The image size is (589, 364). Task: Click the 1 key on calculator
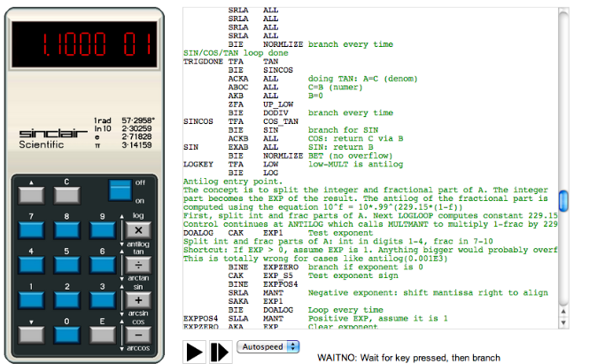coord(31,300)
